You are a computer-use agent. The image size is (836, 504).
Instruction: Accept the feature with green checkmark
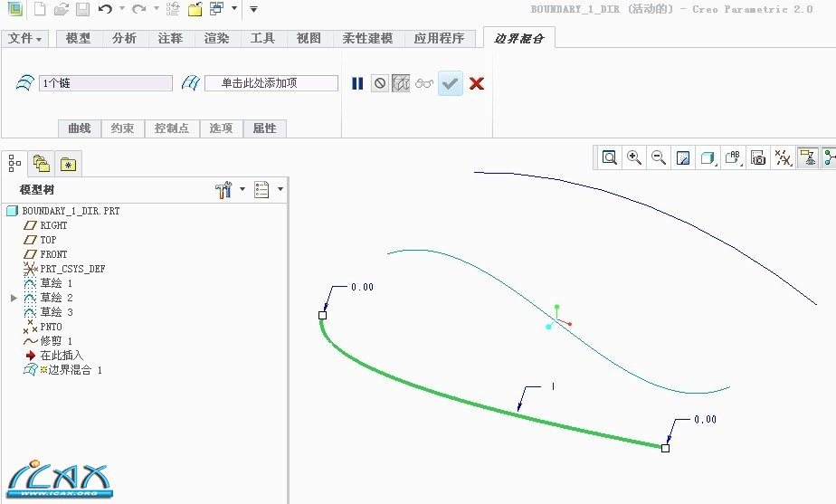pyautogui.click(x=450, y=83)
